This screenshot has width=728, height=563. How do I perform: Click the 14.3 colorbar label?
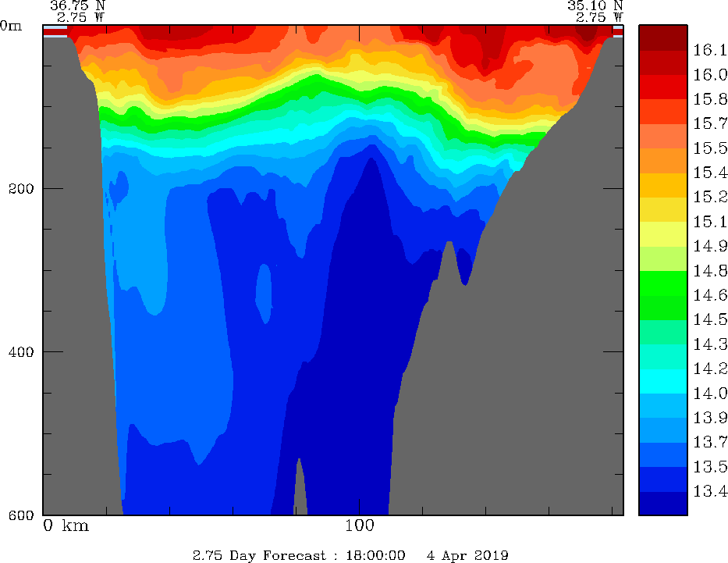pyautogui.click(x=710, y=344)
